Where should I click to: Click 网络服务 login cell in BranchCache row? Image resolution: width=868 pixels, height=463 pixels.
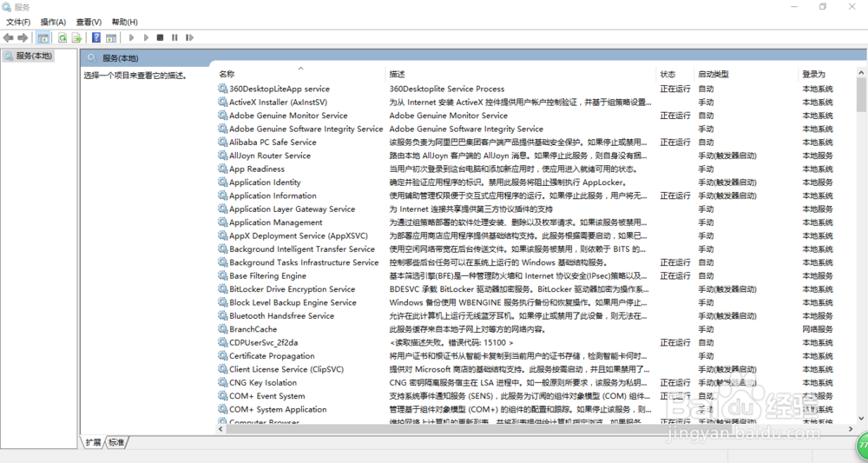(818, 329)
